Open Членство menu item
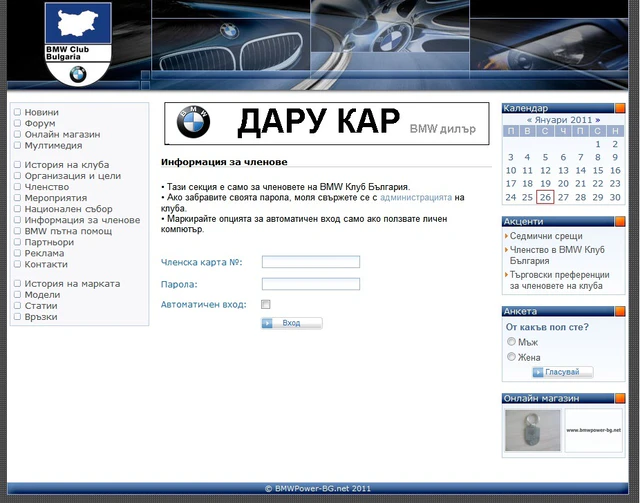The height and width of the screenshot is (503, 640). [x=47, y=187]
